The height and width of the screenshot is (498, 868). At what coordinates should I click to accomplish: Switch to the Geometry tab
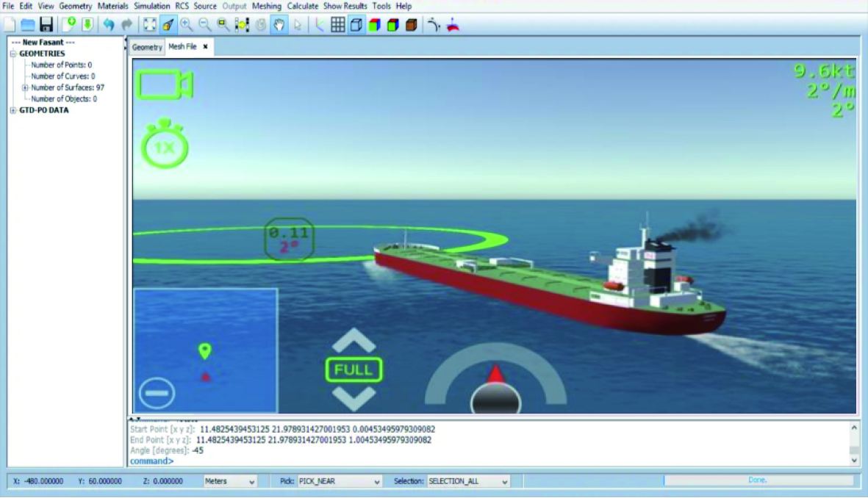147,47
